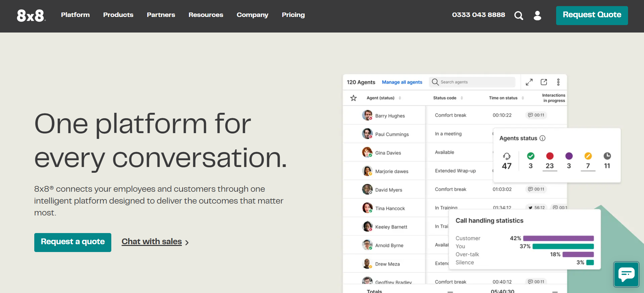Viewport: 644px width, 293px height.
Task: Open the live chat widget icon
Action: (x=626, y=274)
